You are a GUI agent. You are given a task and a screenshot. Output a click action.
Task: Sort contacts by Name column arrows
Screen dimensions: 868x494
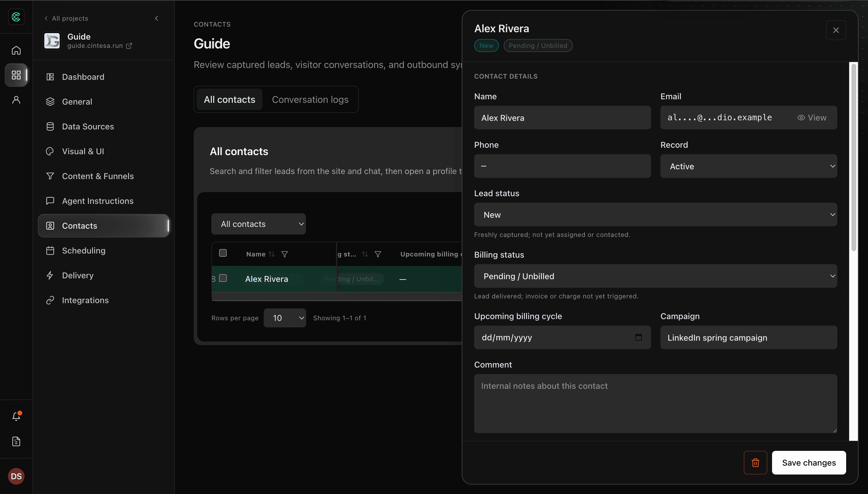pos(272,254)
